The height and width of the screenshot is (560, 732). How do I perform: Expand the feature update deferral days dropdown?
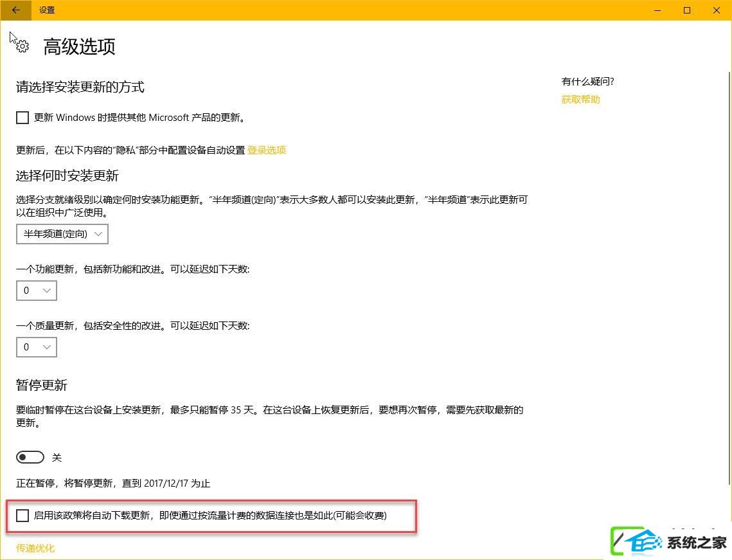click(x=37, y=291)
